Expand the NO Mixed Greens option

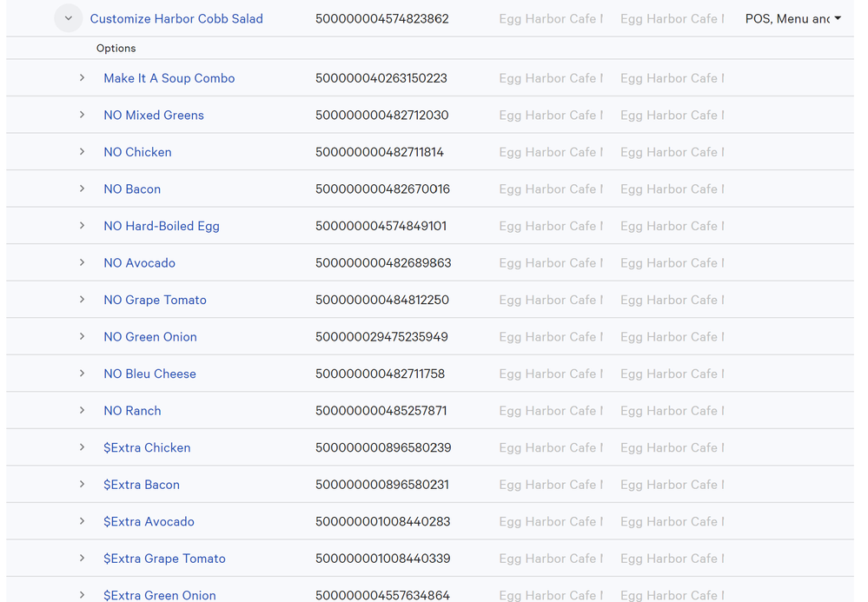point(83,115)
